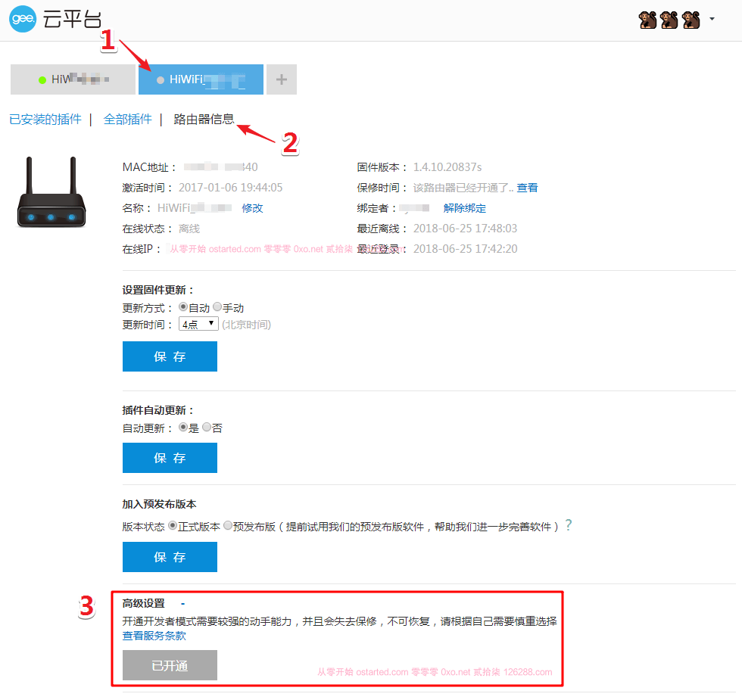Select 正式版本 version status
The width and height of the screenshot is (742, 700).
point(173,525)
